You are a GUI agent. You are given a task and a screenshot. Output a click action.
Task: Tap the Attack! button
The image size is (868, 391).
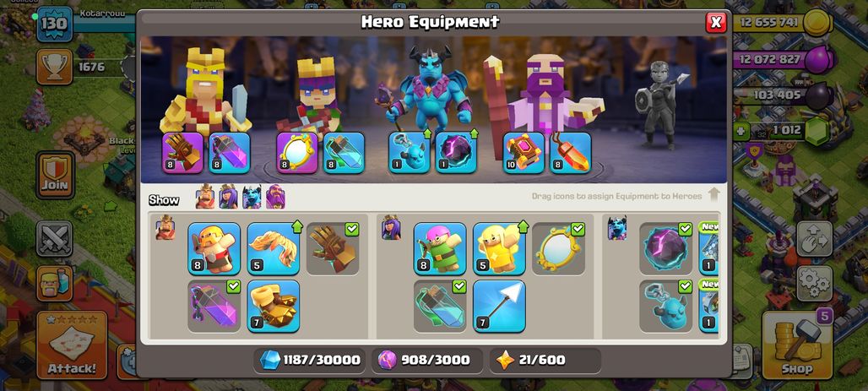coord(72,345)
